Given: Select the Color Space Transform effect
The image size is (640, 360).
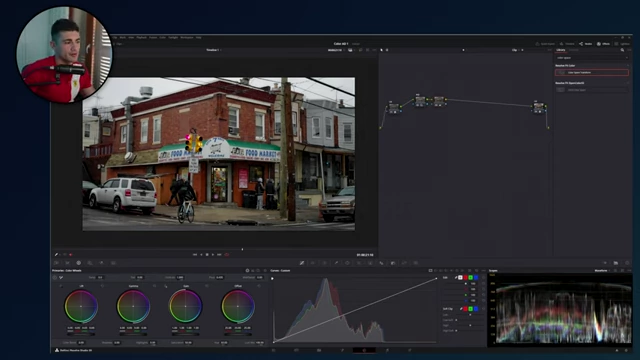Looking at the screenshot, I should [591, 72].
